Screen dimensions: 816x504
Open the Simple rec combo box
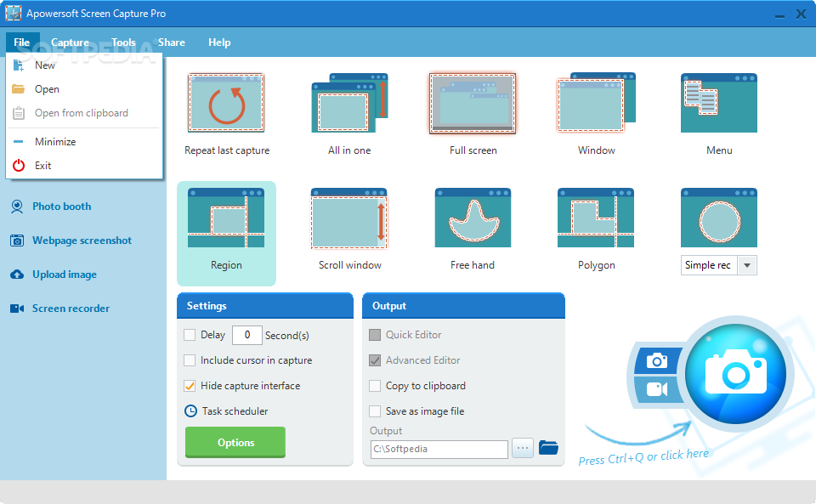pyautogui.click(x=719, y=265)
